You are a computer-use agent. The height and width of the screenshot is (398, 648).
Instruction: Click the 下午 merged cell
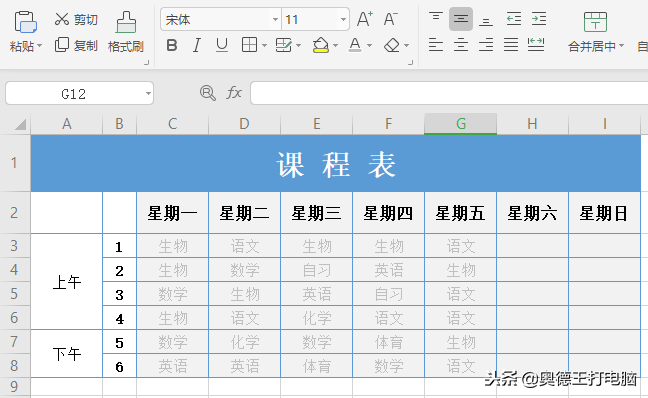click(67, 354)
